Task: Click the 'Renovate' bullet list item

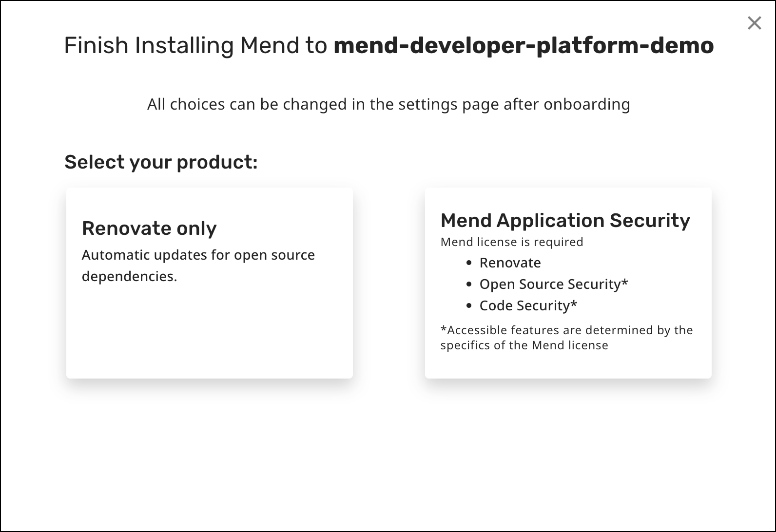Action: tap(510, 263)
